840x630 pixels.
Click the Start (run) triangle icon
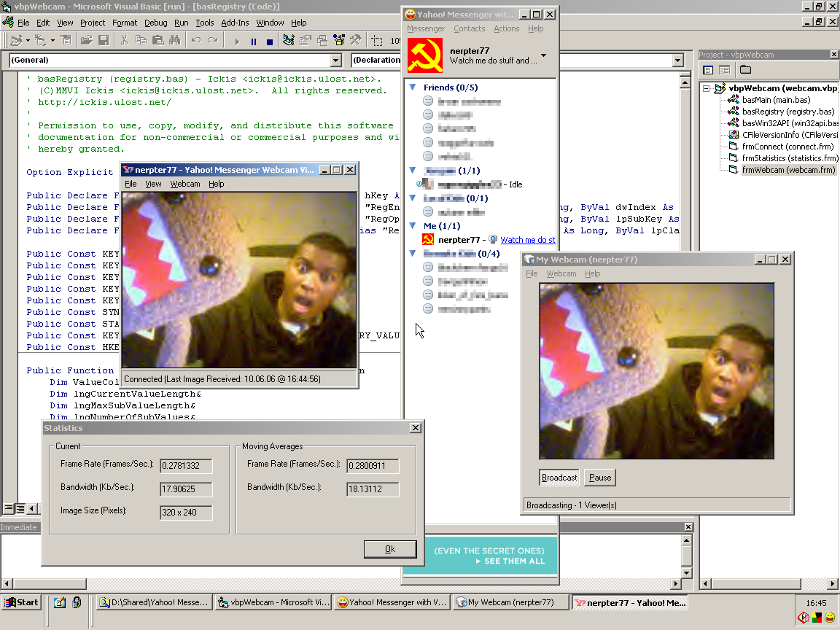(237, 41)
